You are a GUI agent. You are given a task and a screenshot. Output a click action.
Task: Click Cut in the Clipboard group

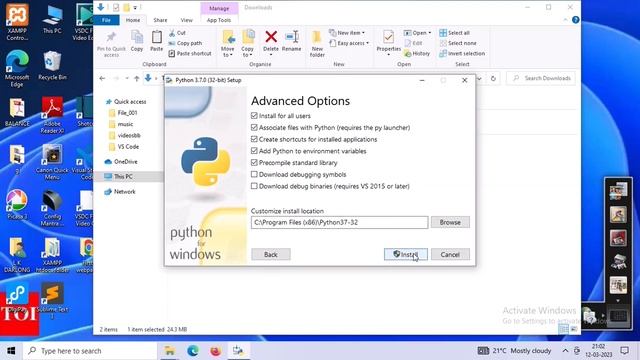click(177, 33)
